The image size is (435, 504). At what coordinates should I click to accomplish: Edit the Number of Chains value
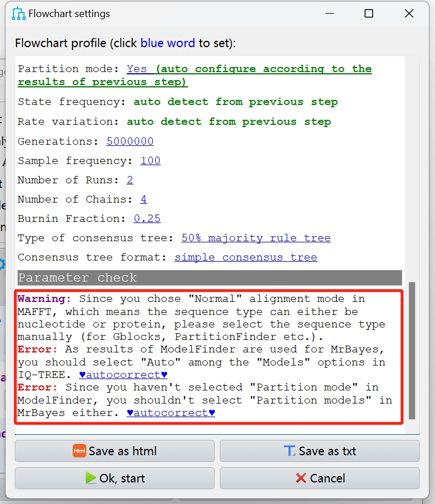tap(144, 199)
